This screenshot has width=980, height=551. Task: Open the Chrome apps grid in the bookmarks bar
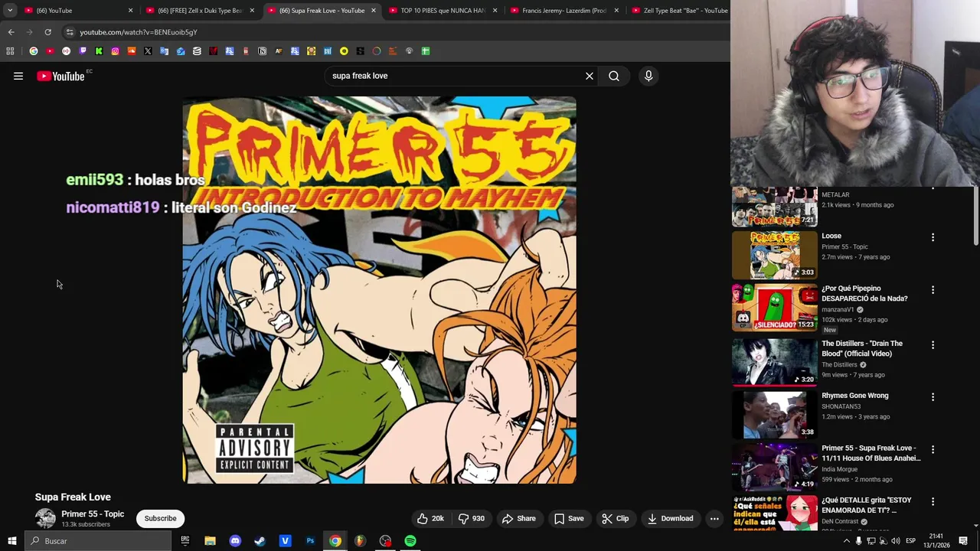click(10, 51)
